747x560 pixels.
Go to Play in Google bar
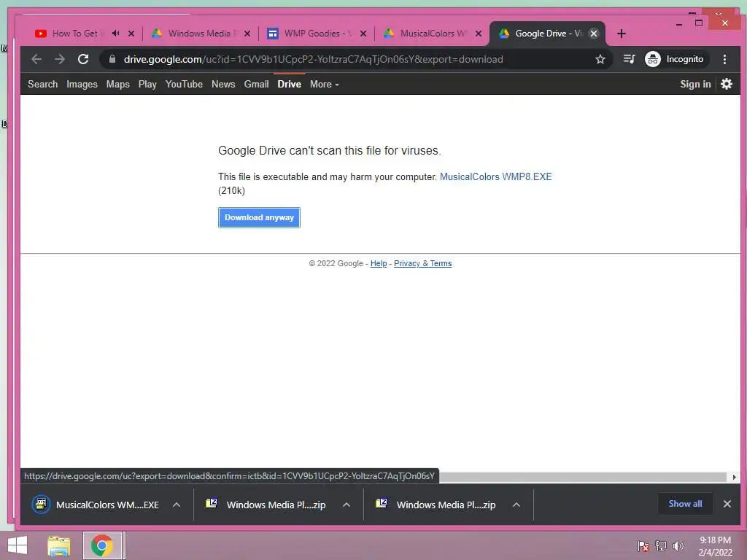tap(147, 85)
